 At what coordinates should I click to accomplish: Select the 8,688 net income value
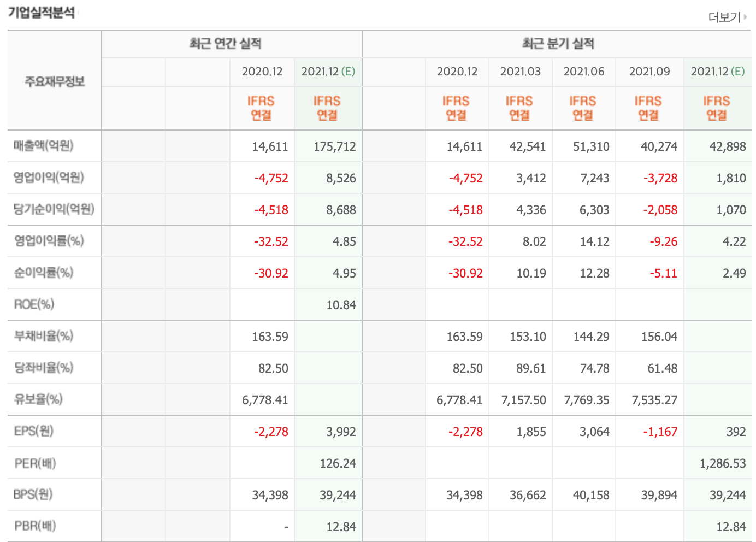point(341,210)
